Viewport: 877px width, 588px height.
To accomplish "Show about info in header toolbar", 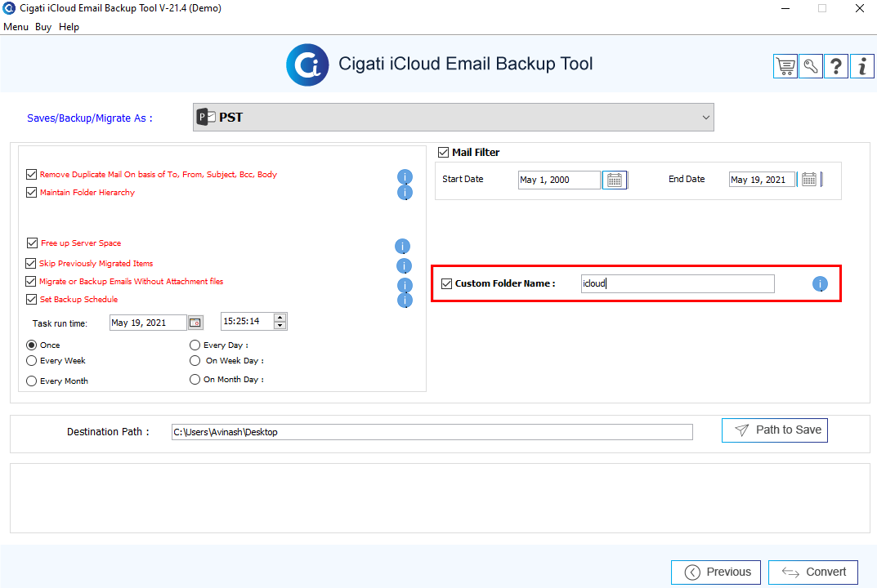I will tap(862, 66).
